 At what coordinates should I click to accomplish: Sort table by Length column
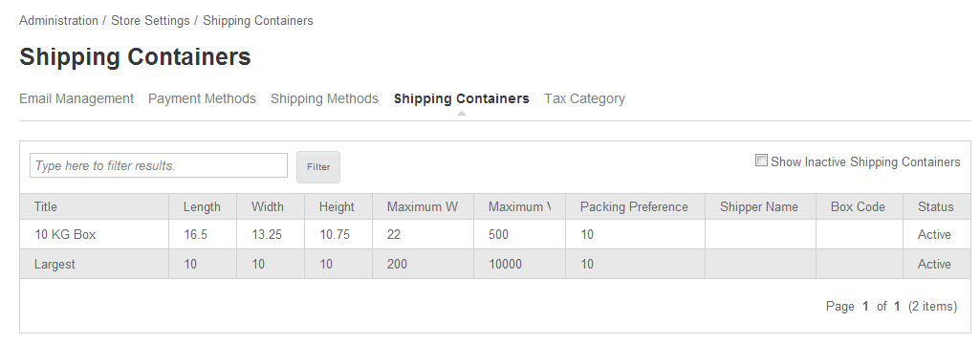coord(203,206)
